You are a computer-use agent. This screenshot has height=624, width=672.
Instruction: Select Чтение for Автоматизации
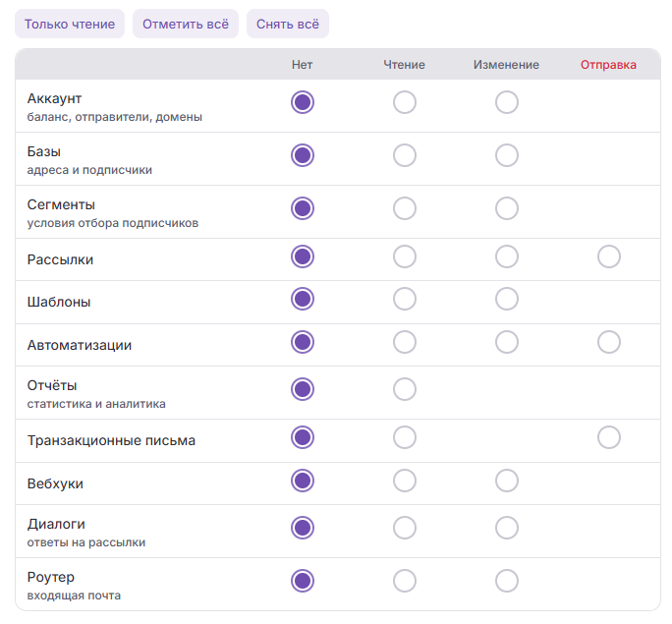click(x=405, y=342)
